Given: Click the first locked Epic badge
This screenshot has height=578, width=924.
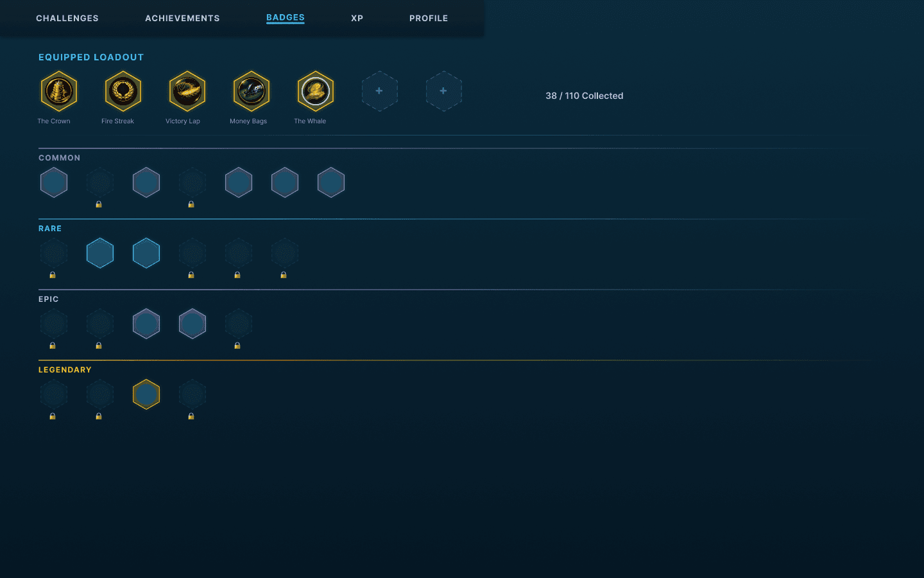Looking at the screenshot, I should point(54,324).
